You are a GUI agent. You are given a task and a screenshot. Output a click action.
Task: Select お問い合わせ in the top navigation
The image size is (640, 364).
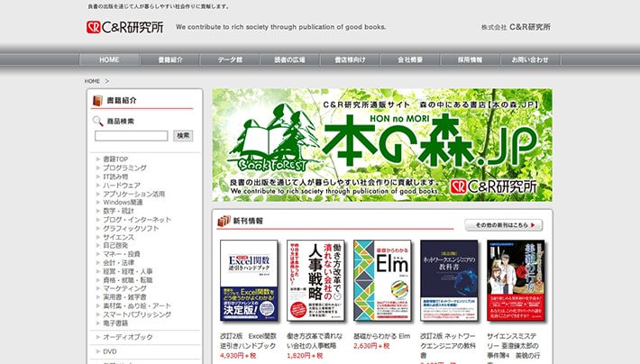pyautogui.click(x=530, y=59)
